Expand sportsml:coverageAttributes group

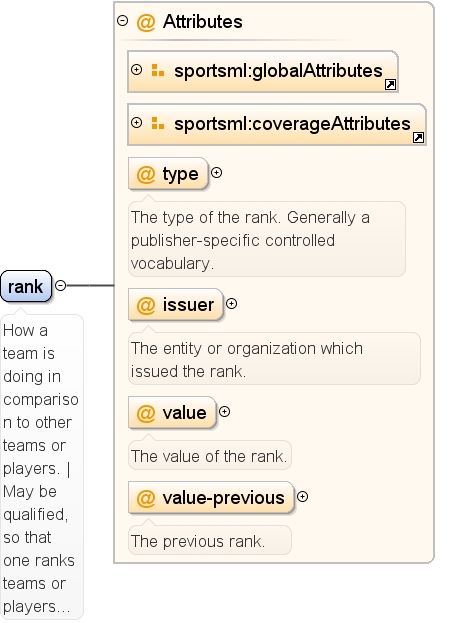tap(136, 123)
